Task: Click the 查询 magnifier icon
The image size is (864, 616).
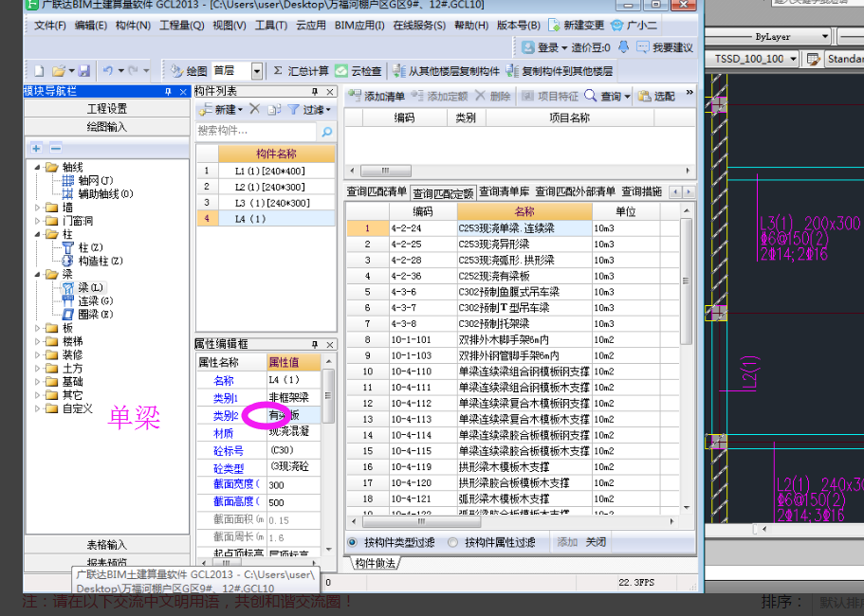Action: pyautogui.click(x=590, y=96)
